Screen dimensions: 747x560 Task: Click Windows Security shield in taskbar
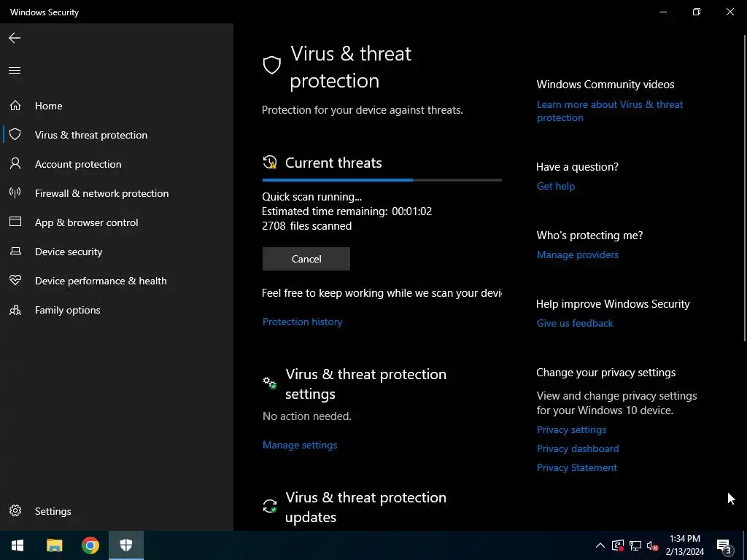click(x=126, y=545)
